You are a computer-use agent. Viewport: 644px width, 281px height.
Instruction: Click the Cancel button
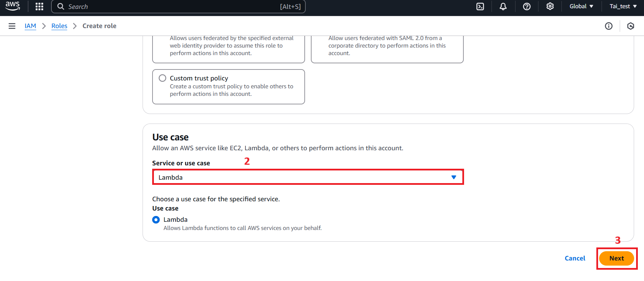(x=575, y=258)
